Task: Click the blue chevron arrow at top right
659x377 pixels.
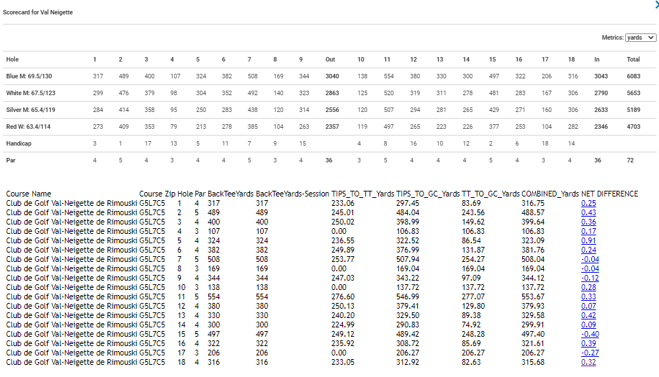Action: 656,5
